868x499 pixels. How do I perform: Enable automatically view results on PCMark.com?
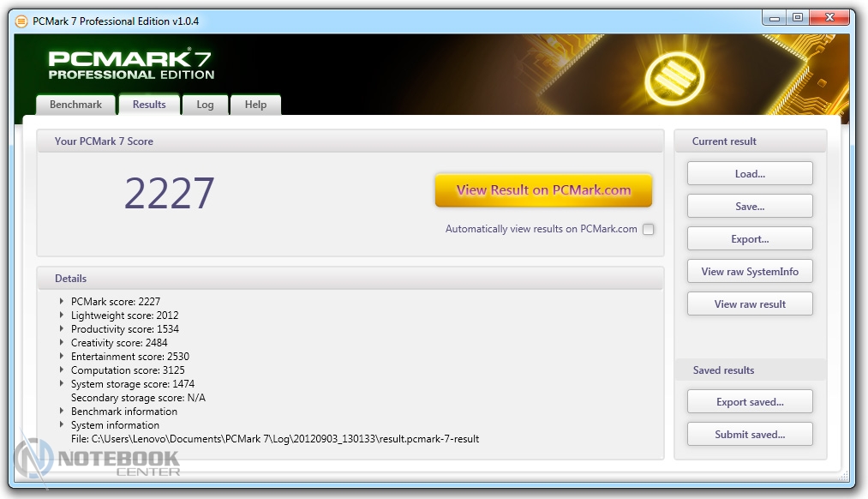point(649,229)
